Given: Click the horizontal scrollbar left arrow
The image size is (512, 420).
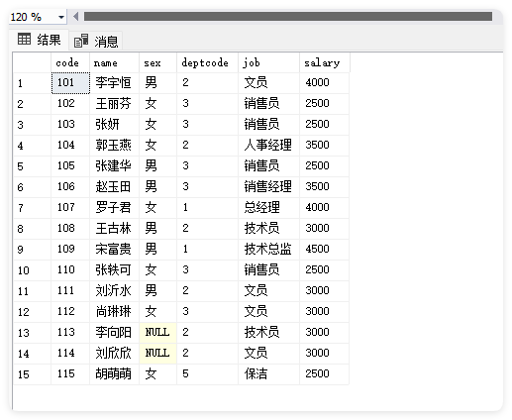Looking at the screenshot, I should [x=76, y=16].
